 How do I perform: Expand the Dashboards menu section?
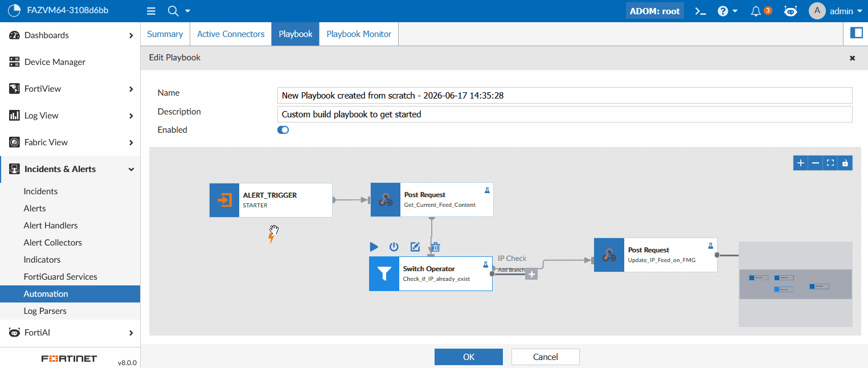[70, 35]
